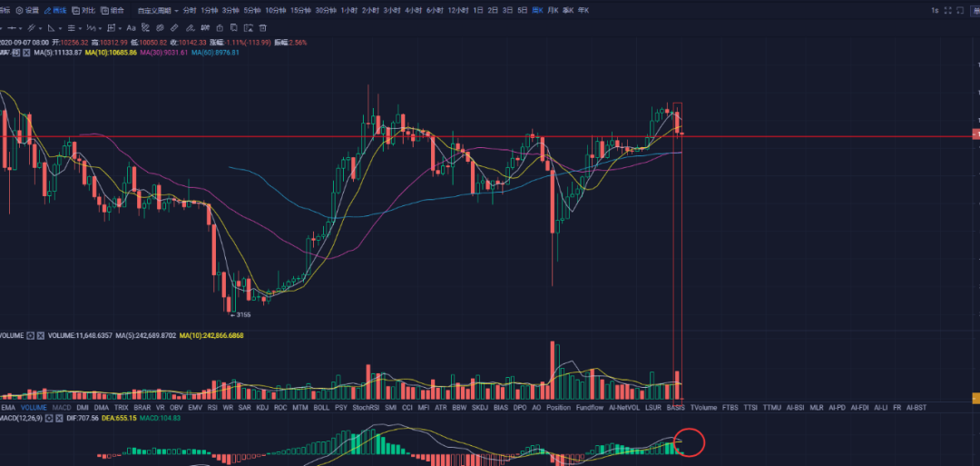Switch to the 周K weekly chart
Viewport: 980px width, 466px height.
click(x=537, y=10)
